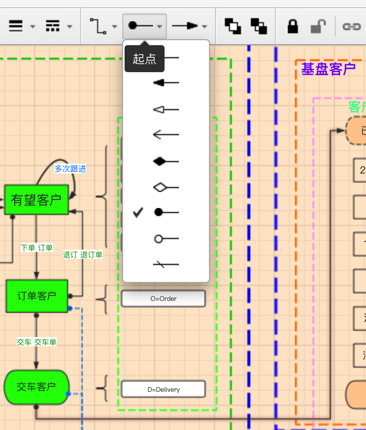
Task: Select the O=Order box
Action: pyautogui.click(x=163, y=299)
